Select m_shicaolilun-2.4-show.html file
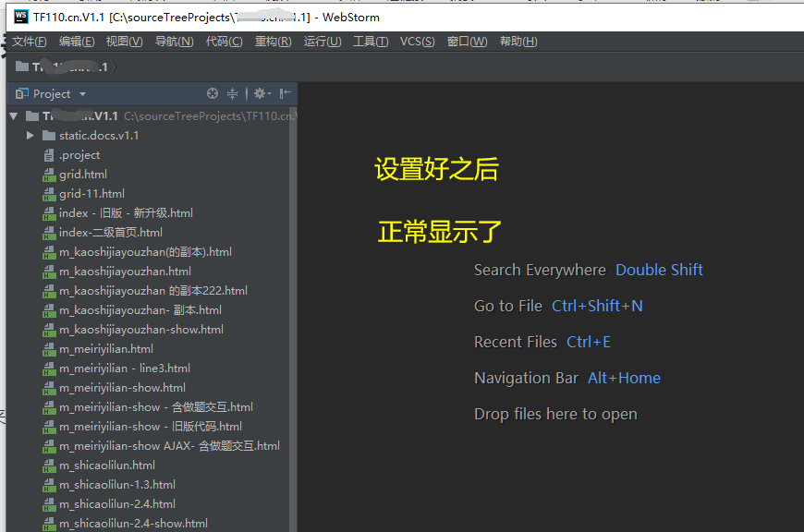The height and width of the screenshot is (532, 804). 133,524
